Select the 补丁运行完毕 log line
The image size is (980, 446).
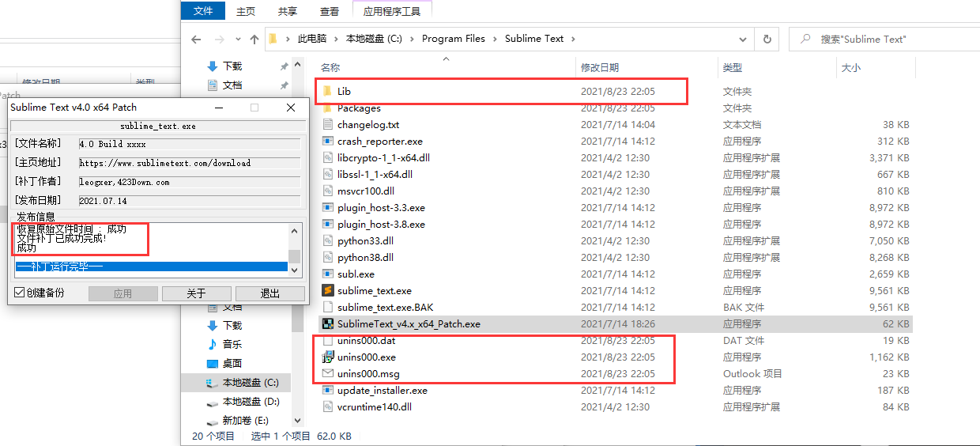[151, 267]
